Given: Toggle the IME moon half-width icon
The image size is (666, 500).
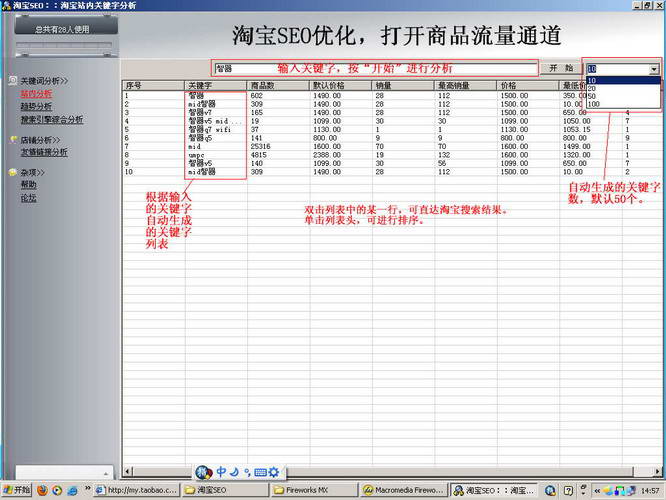Looking at the screenshot, I should click(x=234, y=472).
